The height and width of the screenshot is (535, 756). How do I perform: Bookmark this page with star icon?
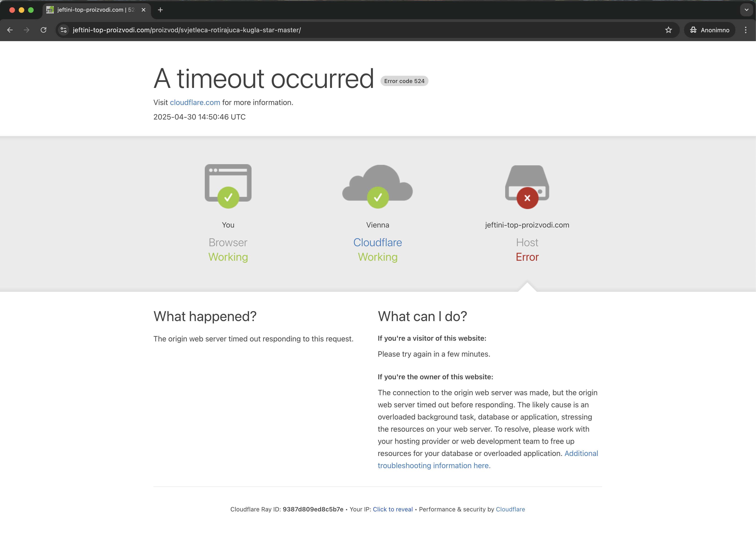668,30
